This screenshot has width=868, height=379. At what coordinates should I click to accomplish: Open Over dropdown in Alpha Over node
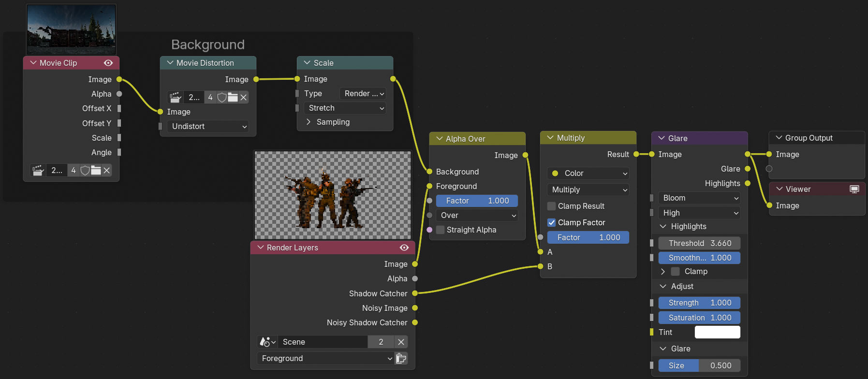(477, 215)
